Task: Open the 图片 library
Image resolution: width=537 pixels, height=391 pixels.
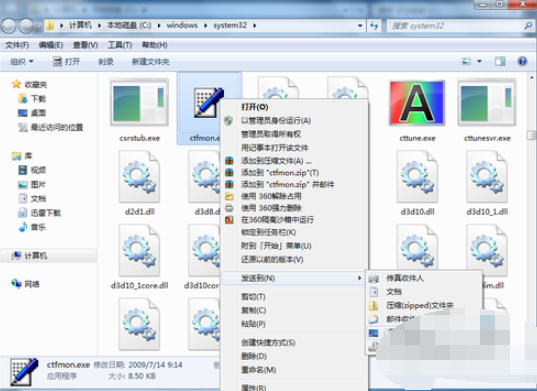Action: [32, 184]
